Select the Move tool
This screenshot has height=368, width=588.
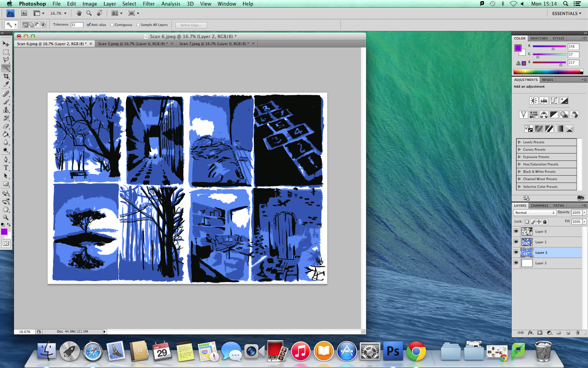6,44
